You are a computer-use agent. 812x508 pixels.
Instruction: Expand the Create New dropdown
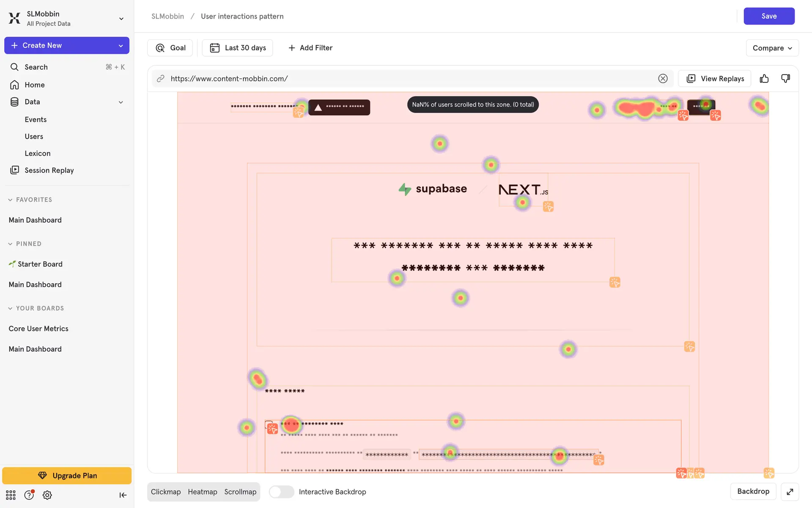tap(121, 46)
